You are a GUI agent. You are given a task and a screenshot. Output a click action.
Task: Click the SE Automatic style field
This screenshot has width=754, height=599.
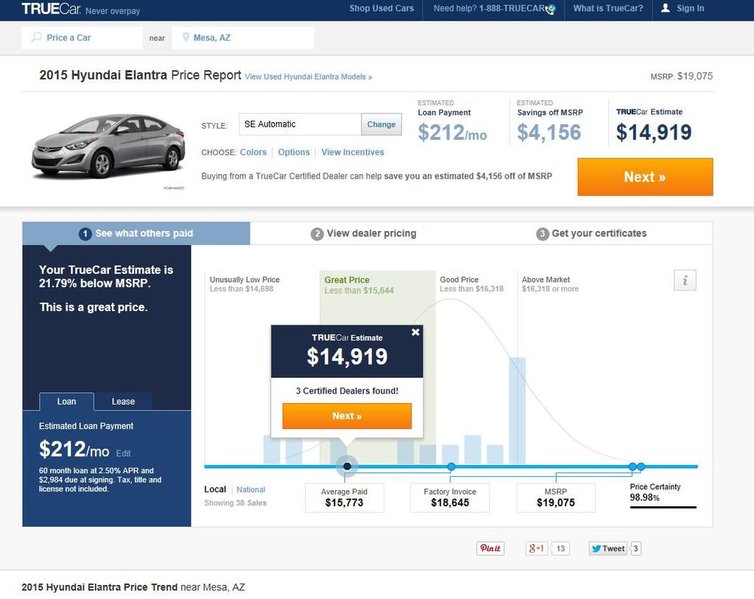coord(300,125)
